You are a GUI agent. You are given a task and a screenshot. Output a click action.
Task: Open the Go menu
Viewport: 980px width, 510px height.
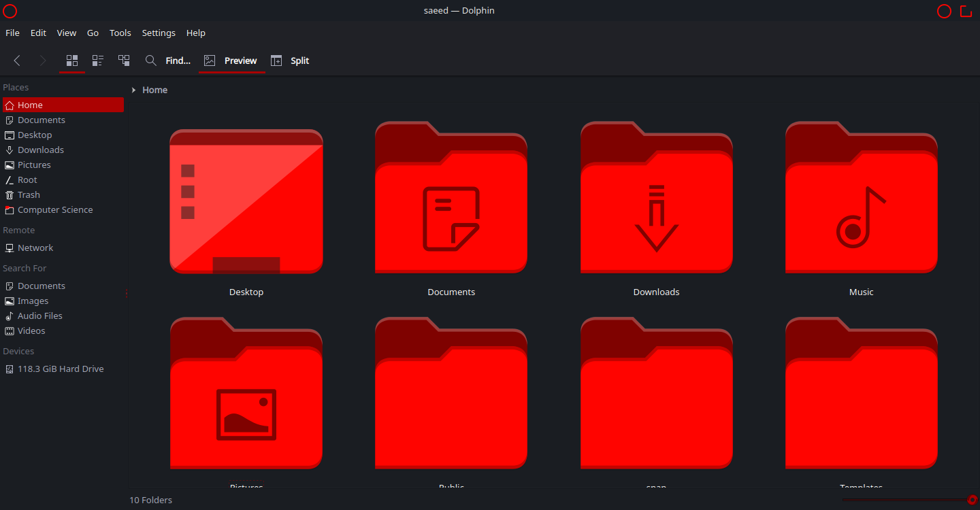93,33
